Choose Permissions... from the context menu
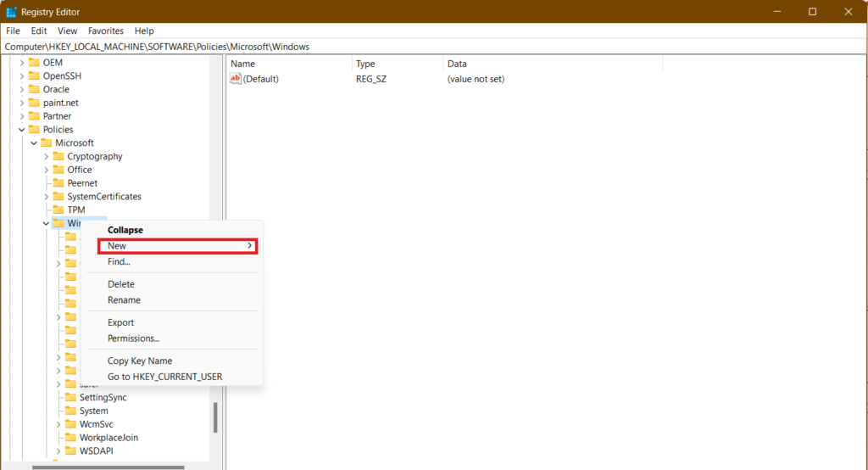This screenshot has width=868, height=470. [x=133, y=339]
